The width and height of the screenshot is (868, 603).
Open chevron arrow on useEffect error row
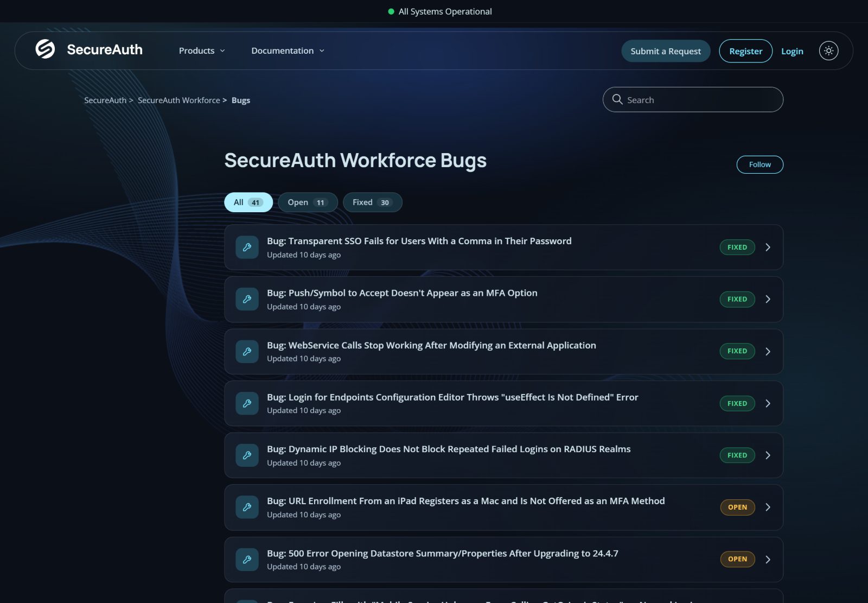point(768,403)
